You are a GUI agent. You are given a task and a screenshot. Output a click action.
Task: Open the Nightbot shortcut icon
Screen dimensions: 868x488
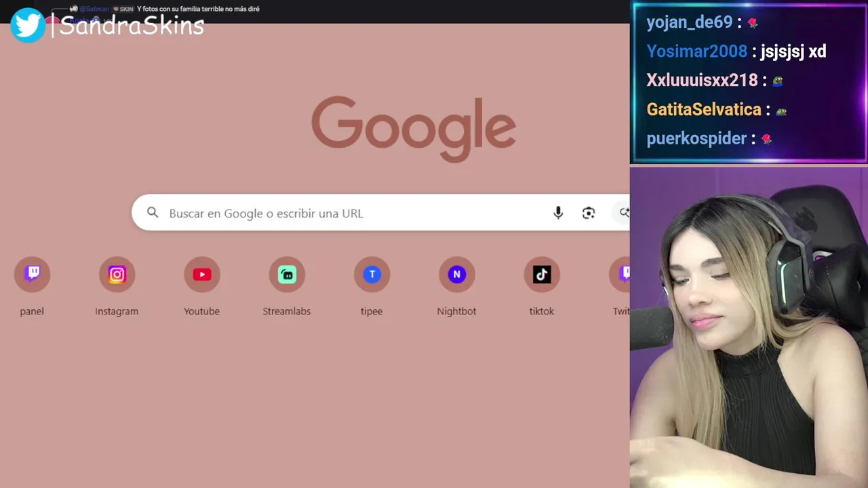(456, 274)
